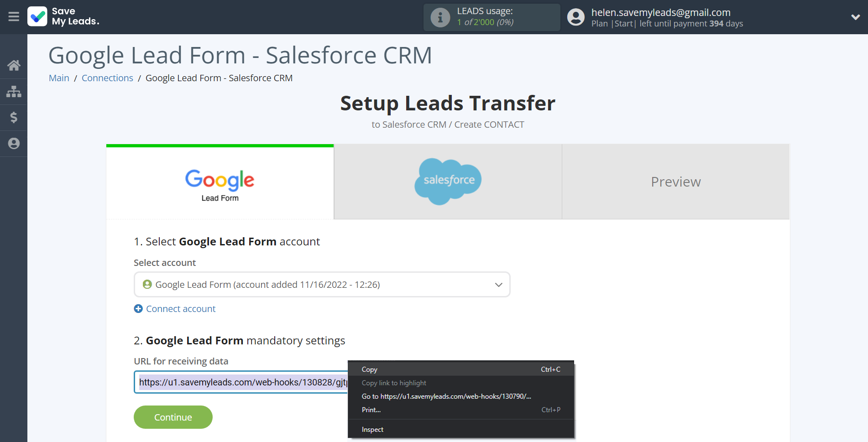Click the URL for receiving data field
Screen dimensions: 868x442
pyautogui.click(x=241, y=382)
